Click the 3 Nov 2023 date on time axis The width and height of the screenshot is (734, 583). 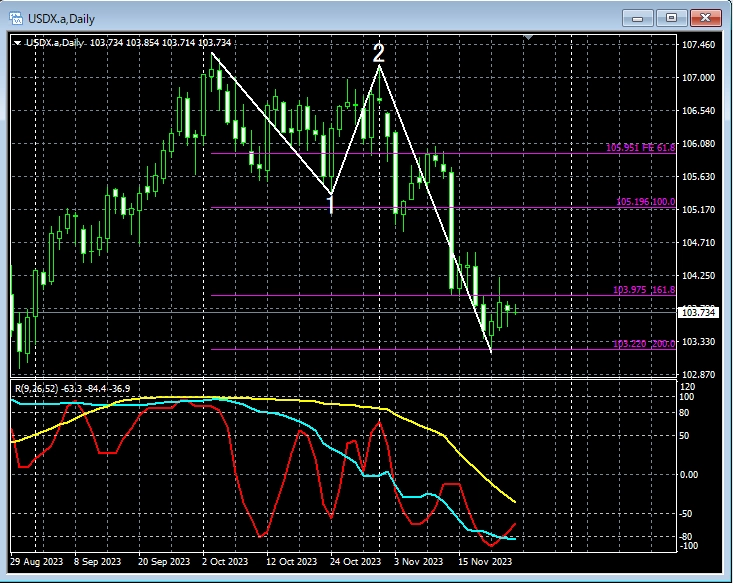(x=418, y=563)
